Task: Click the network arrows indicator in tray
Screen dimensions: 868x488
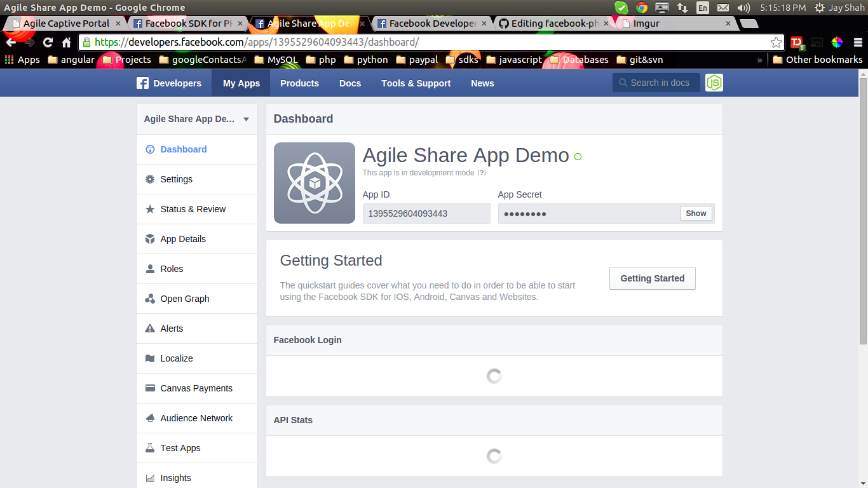Action: tap(682, 8)
